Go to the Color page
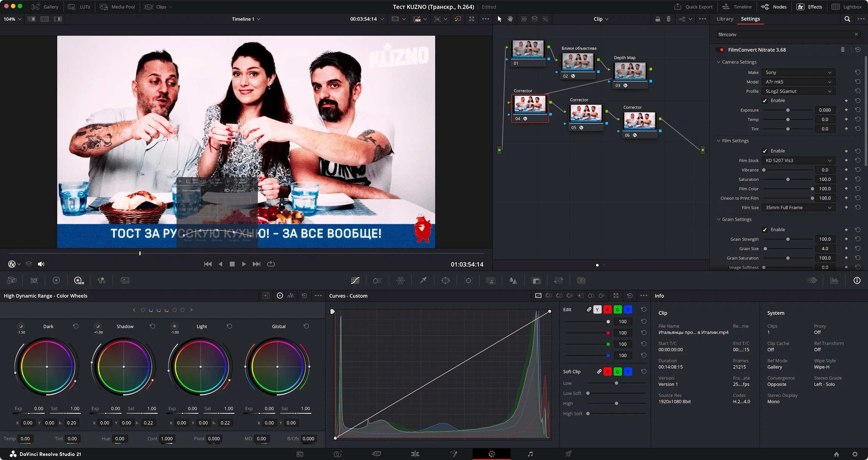 click(492, 454)
